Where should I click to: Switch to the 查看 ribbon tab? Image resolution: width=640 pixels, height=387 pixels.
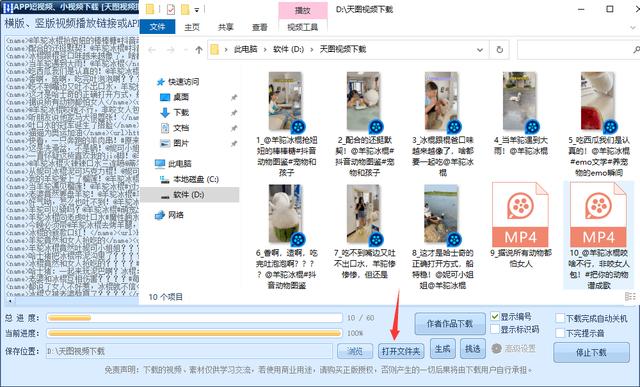tap(260, 27)
